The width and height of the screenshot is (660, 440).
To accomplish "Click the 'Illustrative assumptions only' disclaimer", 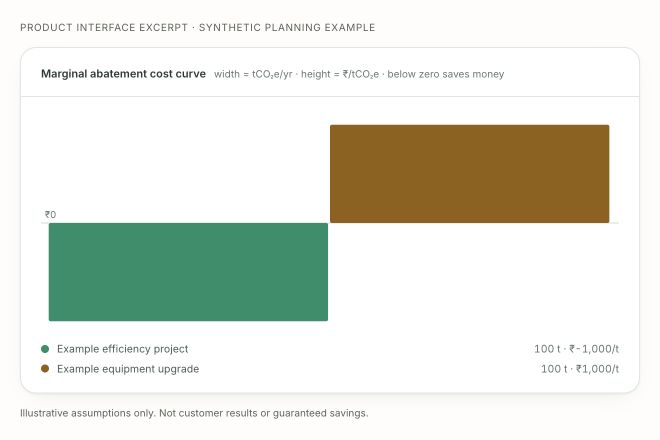I will click(x=194, y=413).
